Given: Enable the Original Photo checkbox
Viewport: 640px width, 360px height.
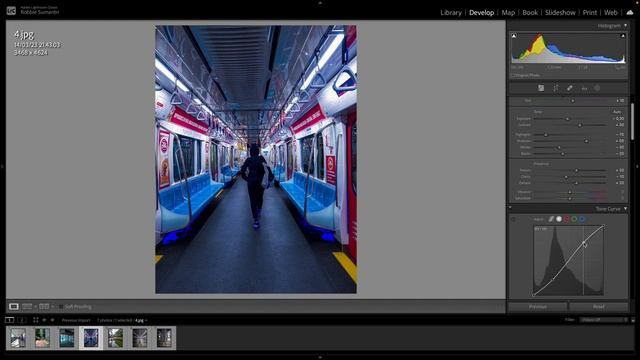Looking at the screenshot, I should pos(513,76).
